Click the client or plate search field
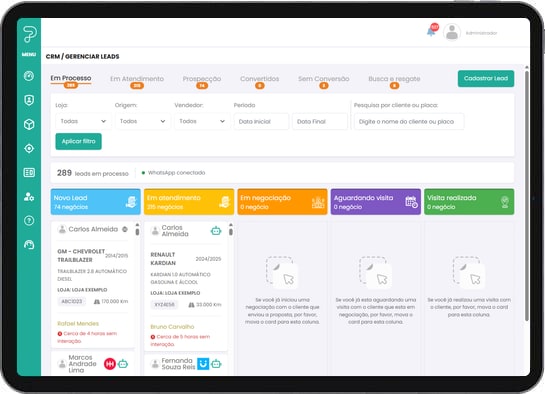 tap(409, 122)
